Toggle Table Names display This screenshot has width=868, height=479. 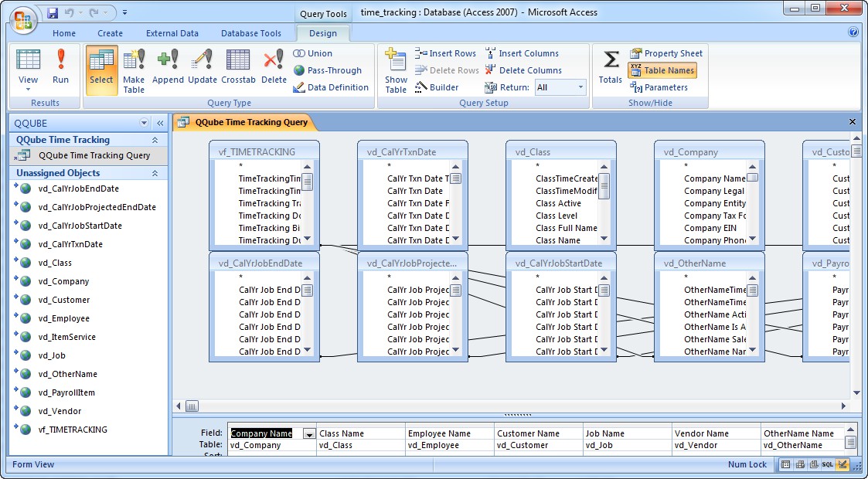(662, 70)
